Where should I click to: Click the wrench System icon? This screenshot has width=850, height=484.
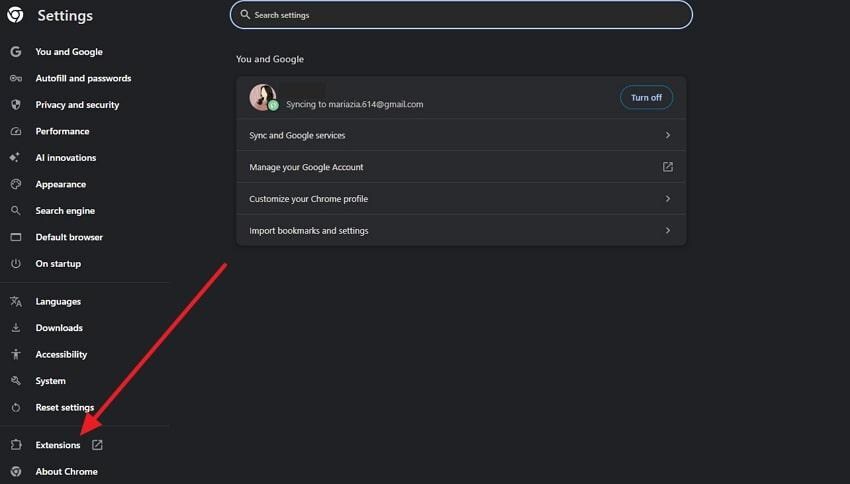[x=16, y=380]
